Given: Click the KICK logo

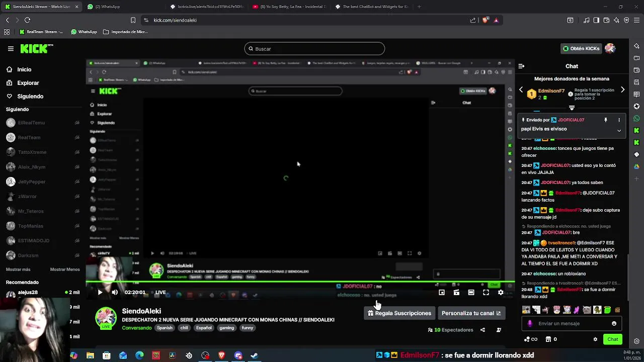Looking at the screenshot, I should (x=36, y=49).
